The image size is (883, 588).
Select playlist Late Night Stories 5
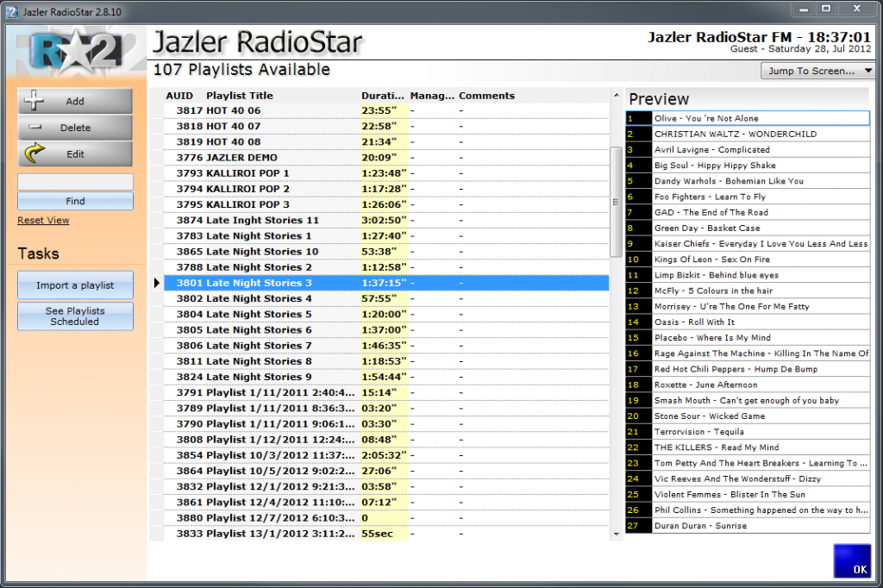click(x=386, y=315)
